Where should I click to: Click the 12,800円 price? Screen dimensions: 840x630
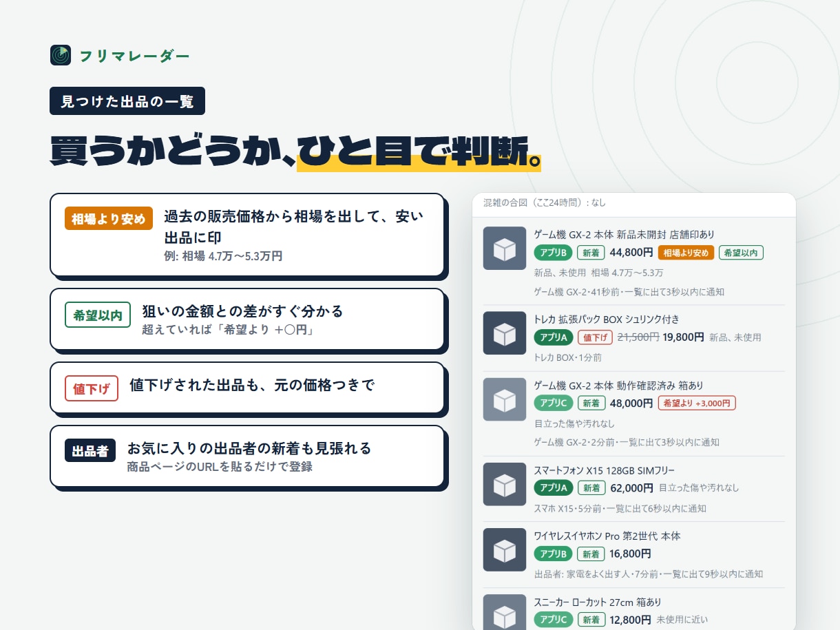[x=631, y=620]
